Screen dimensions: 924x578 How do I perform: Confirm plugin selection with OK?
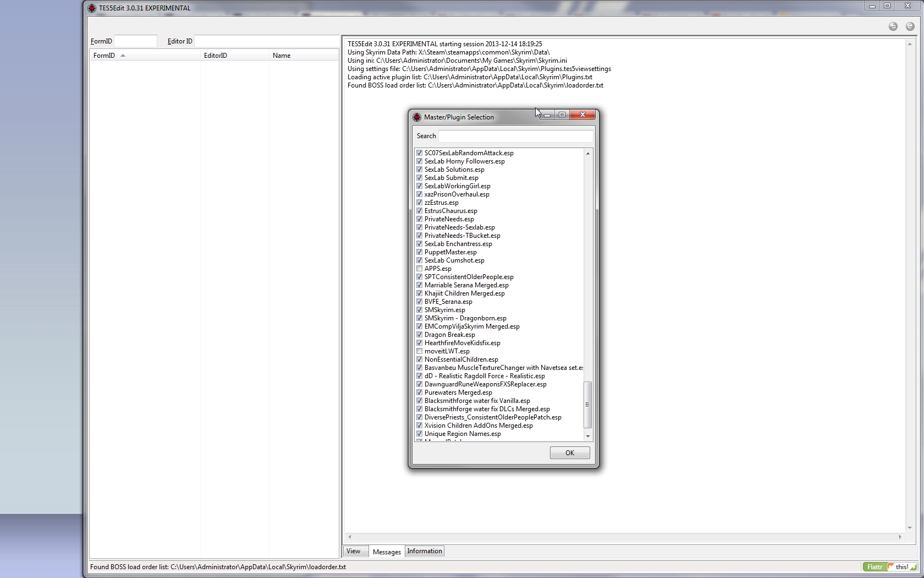(x=569, y=452)
